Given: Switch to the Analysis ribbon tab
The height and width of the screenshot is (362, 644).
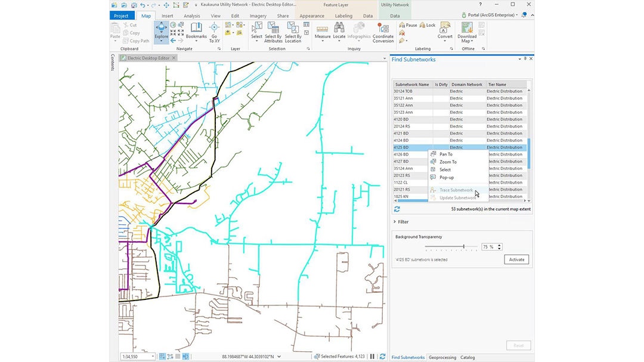Looking at the screenshot, I should (x=191, y=16).
